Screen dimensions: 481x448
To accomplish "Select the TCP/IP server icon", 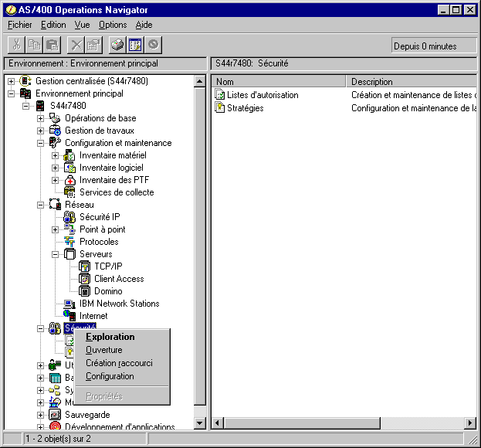I will click(x=84, y=266).
